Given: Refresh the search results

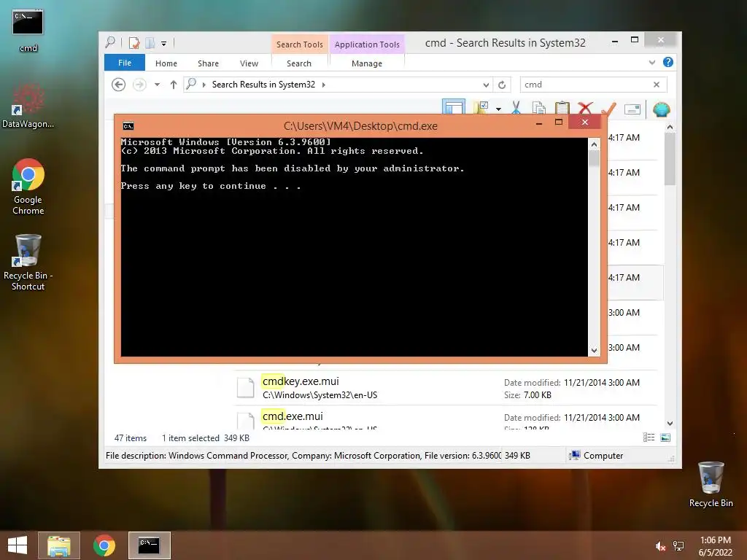Looking at the screenshot, I should pos(502,85).
